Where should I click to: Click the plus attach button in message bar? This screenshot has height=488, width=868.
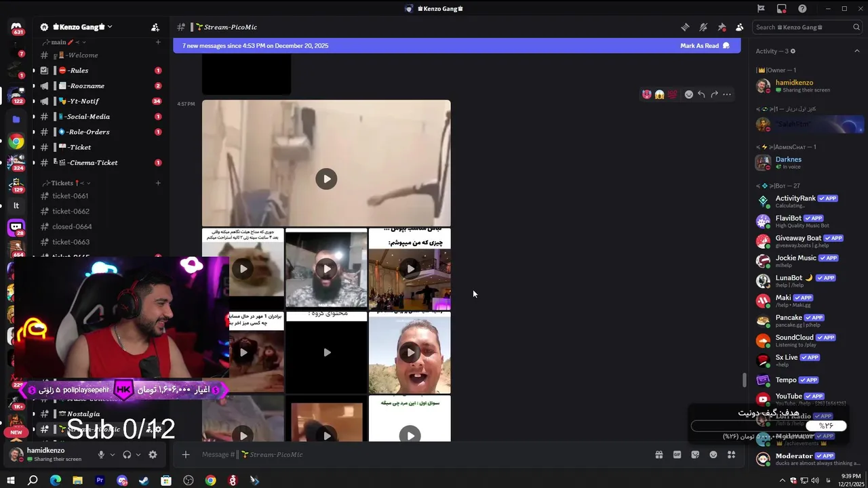[186, 455]
